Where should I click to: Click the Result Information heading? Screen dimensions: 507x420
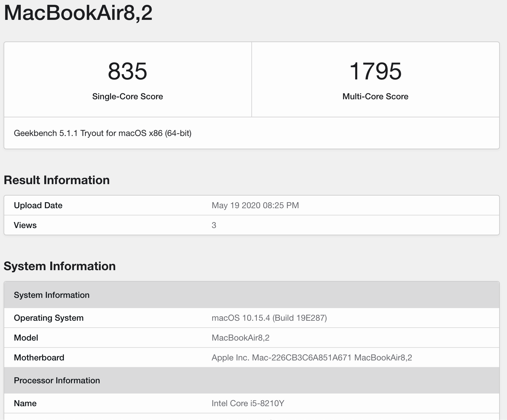tap(57, 180)
